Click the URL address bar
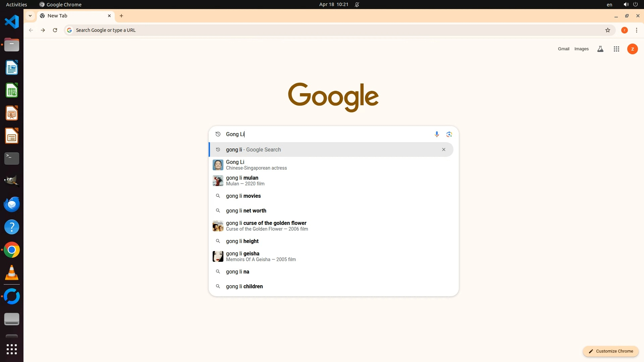The image size is (644, 362). [x=335, y=30]
